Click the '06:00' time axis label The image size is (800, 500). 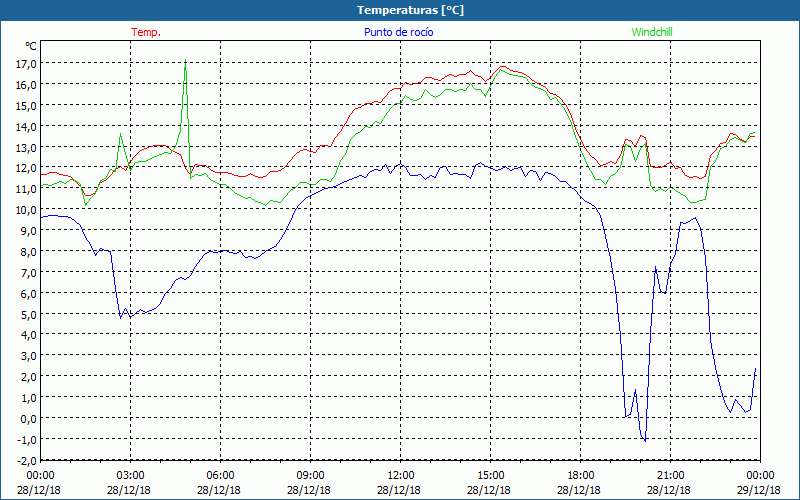coord(220,476)
